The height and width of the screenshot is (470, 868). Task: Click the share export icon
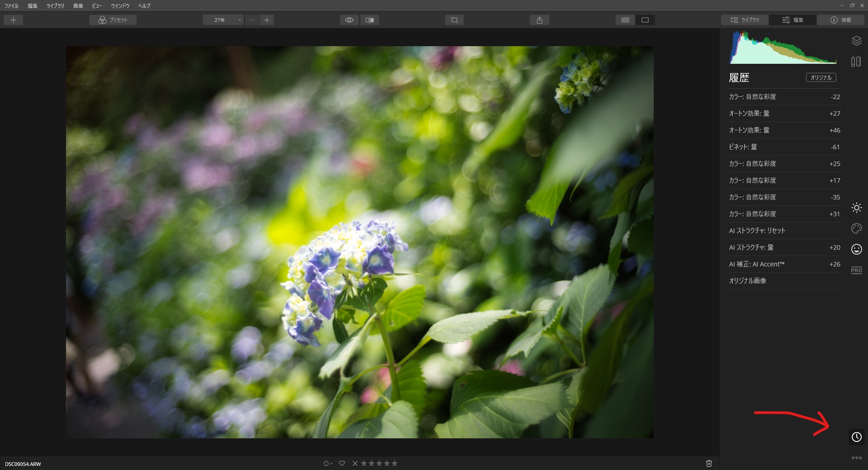point(539,20)
